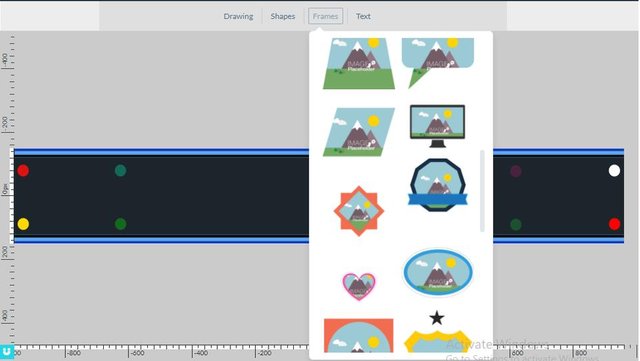Open the Drawing tab

tap(238, 16)
